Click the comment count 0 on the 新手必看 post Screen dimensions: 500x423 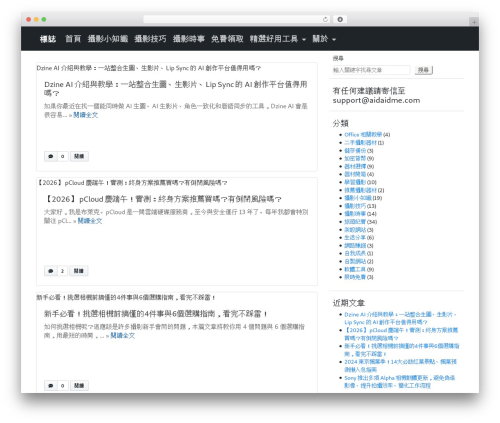tap(63, 386)
